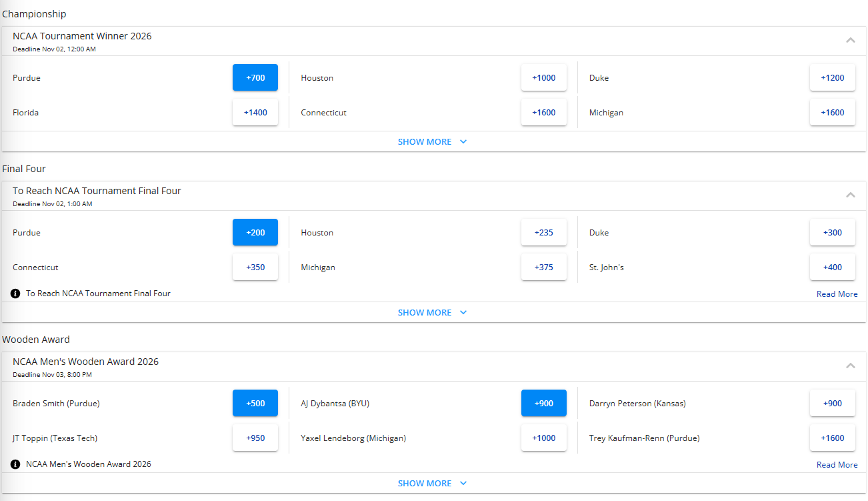The height and width of the screenshot is (501, 868).
Task: Select Houston +1000 to win tournament
Action: pos(543,77)
